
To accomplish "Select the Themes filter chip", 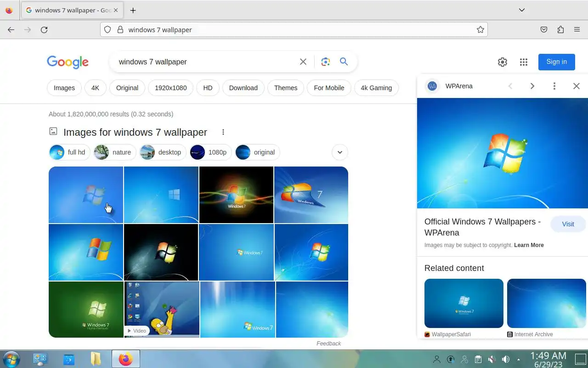I will point(286,88).
